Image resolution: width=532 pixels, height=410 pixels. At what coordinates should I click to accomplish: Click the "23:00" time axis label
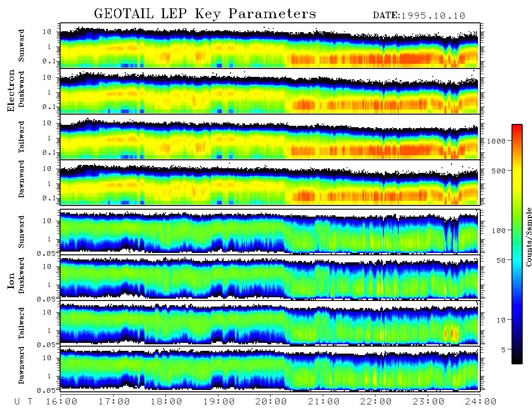pyautogui.click(x=429, y=402)
